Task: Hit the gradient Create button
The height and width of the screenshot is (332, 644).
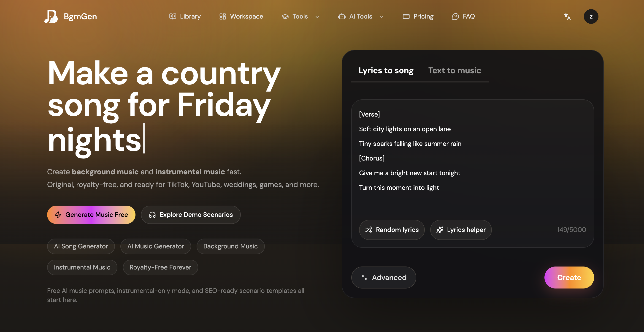Action: pyautogui.click(x=569, y=278)
